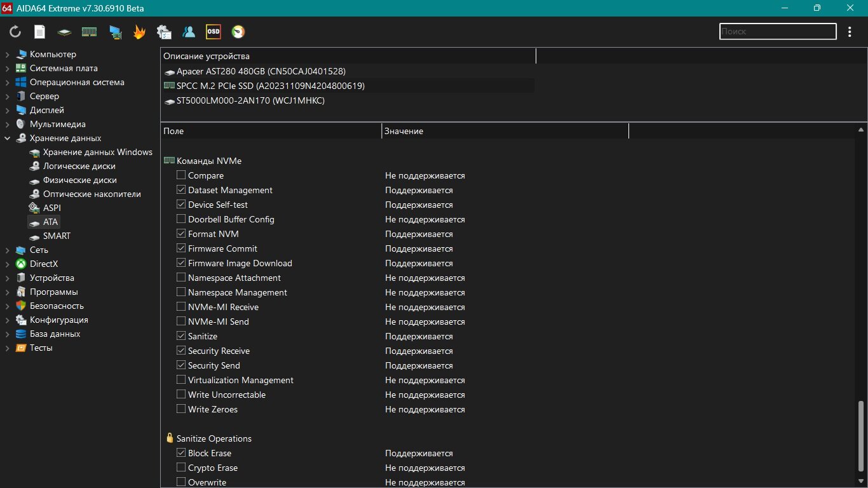Click the Системная плата motherboard icon
Image resolution: width=868 pixels, height=488 pixels.
pos(21,69)
